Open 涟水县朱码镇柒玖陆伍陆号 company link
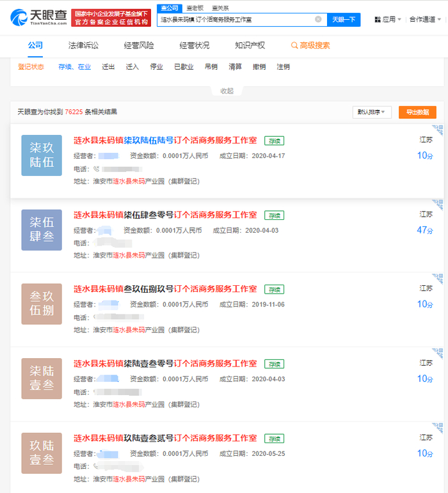This screenshot has height=493, width=448. click(x=165, y=140)
